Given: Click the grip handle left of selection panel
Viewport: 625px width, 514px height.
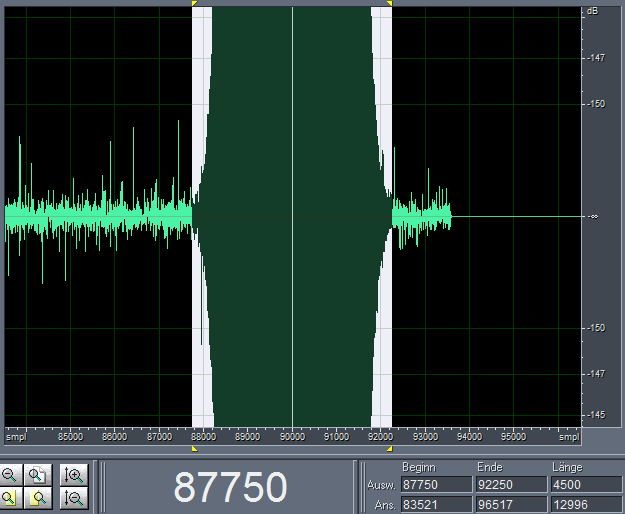Looking at the screenshot, I should (x=362, y=487).
